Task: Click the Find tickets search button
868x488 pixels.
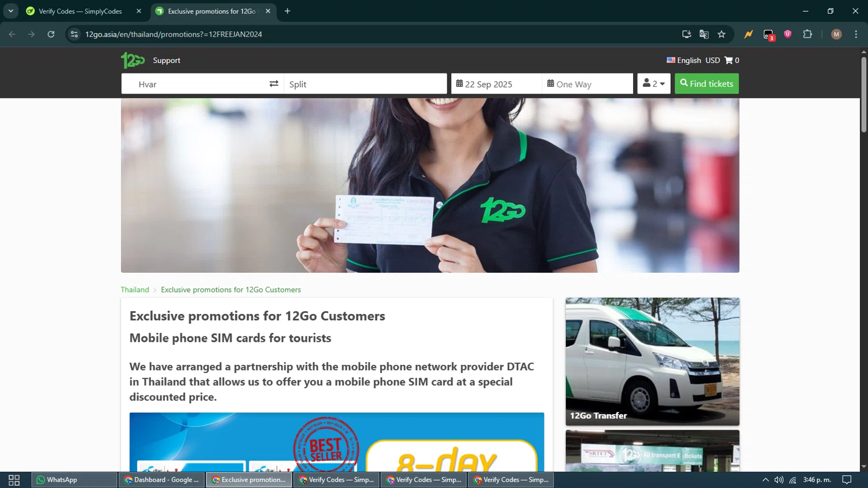Action: click(x=707, y=83)
